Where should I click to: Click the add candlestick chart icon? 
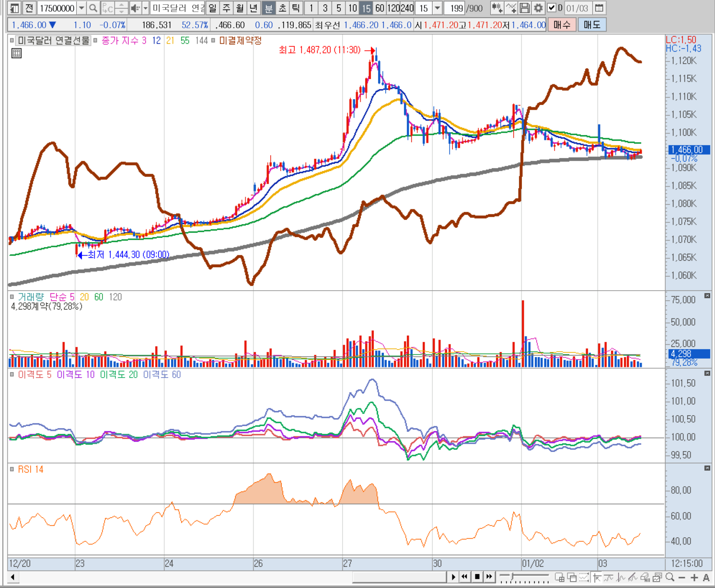pos(497,8)
